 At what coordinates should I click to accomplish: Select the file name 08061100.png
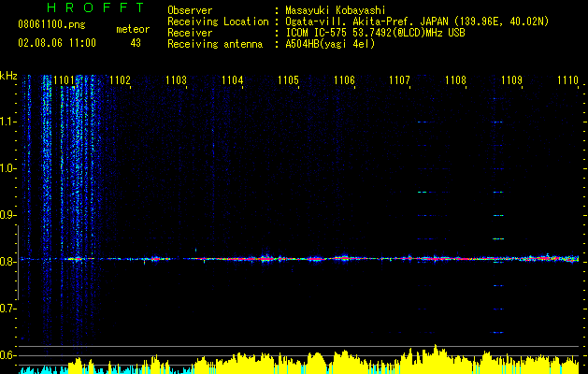coord(51,24)
